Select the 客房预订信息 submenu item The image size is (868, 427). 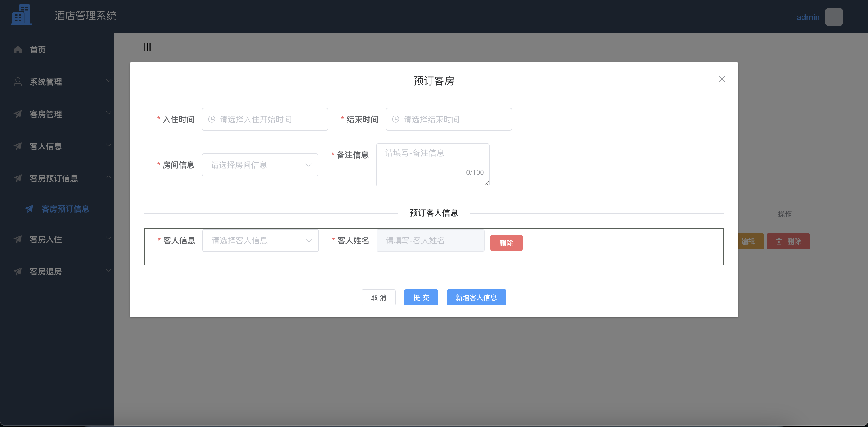coord(65,209)
